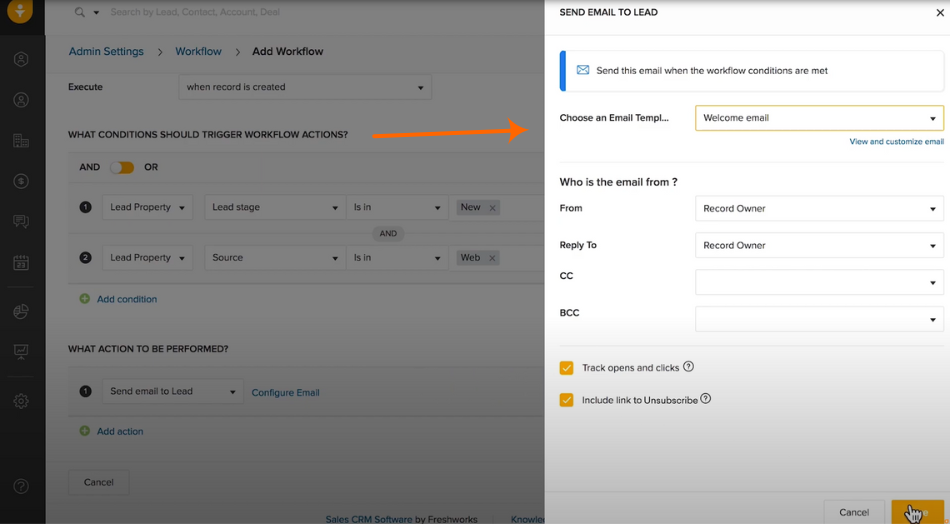Open the second condition's Lead Property dropdown
Image resolution: width=950 pixels, height=524 pixels.
point(148,257)
